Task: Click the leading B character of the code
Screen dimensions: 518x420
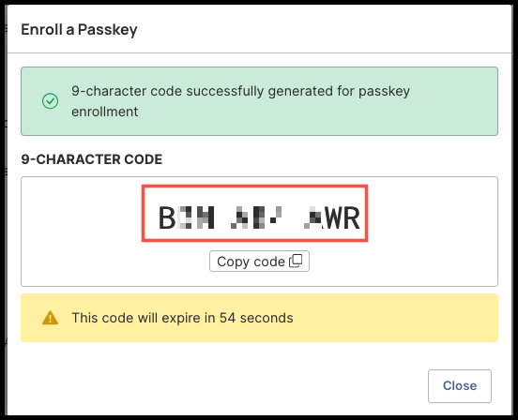Action: (x=166, y=217)
